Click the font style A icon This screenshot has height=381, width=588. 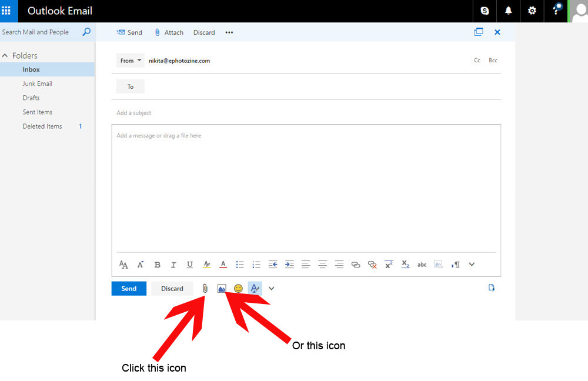pos(141,265)
